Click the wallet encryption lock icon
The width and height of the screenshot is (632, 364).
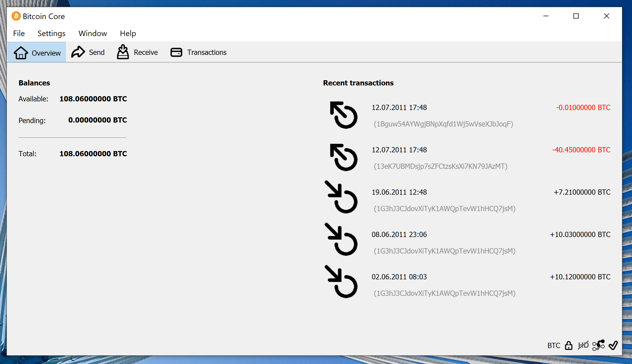(x=568, y=346)
